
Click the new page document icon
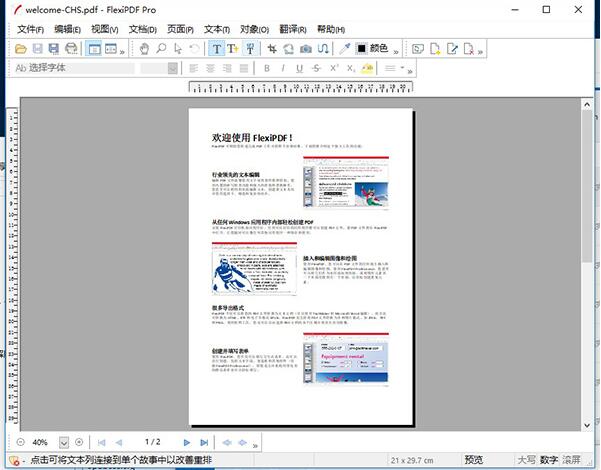click(x=435, y=49)
